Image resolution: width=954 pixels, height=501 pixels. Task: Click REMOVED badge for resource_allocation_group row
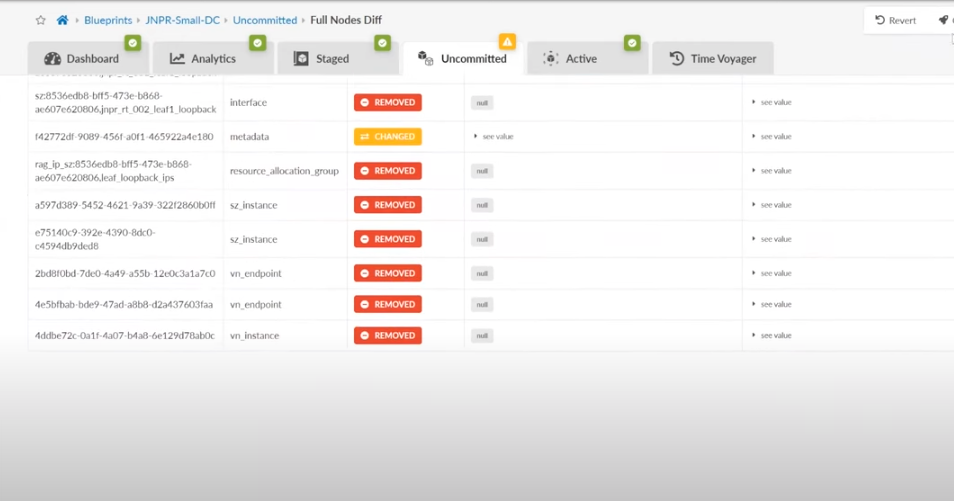[x=388, y=170]
